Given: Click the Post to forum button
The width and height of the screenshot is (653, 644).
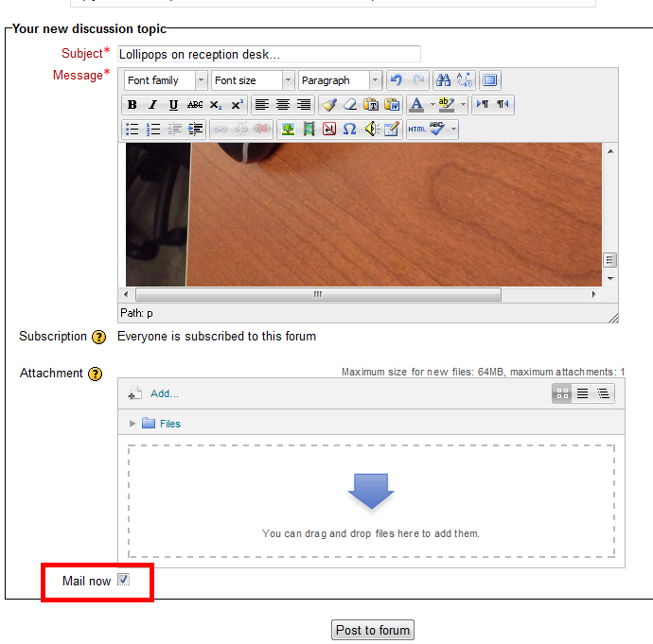Looking at the screenshot, I should pyautogui.click(x=373, y=630).
